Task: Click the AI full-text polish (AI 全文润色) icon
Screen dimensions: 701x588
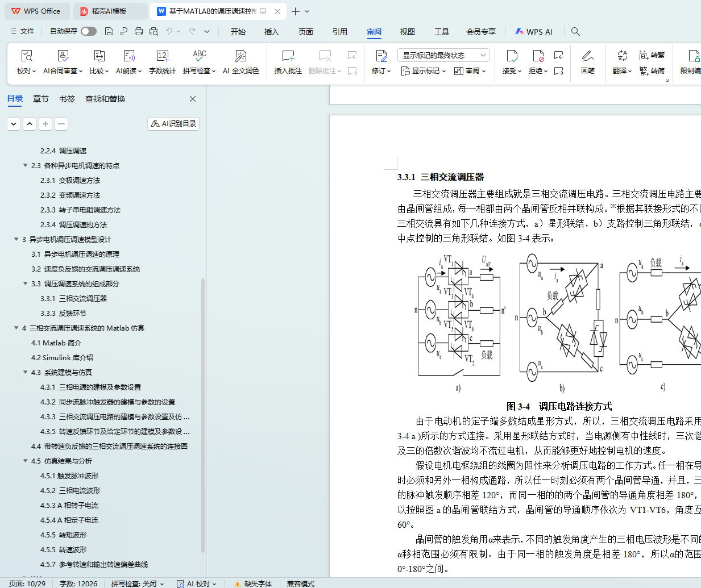Action: (240, 56)
